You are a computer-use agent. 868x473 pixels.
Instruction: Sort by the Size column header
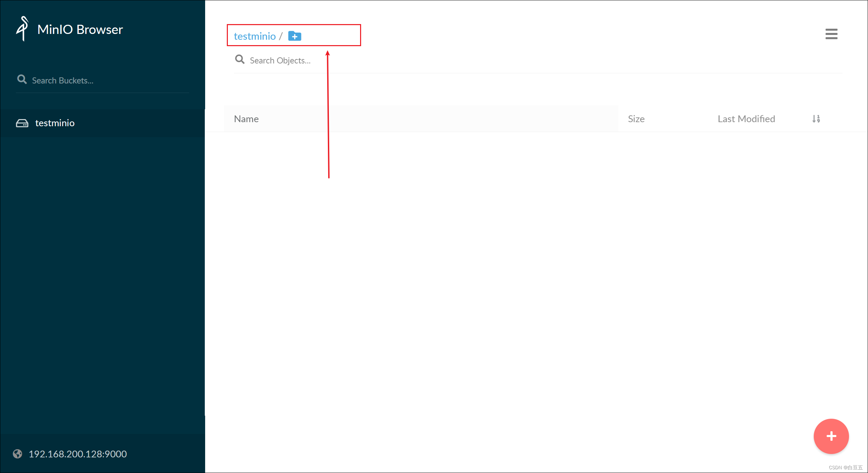636,119
